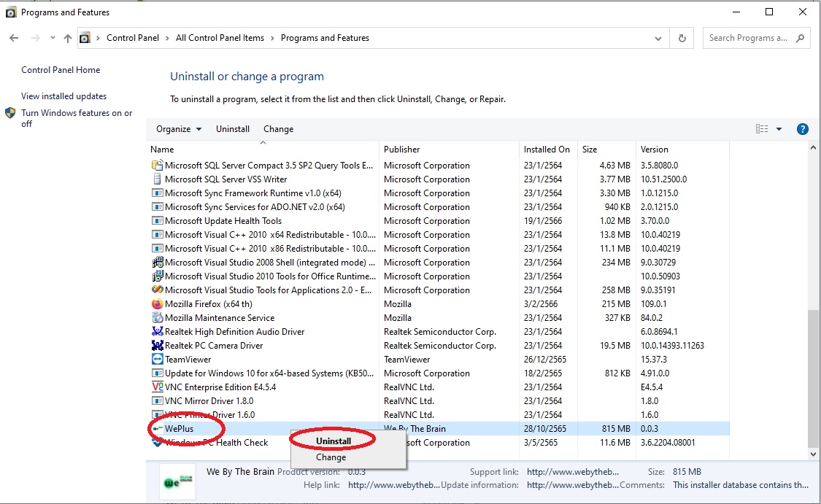Select Microsoft Sync Framework Runtime v1.0 (x64)
The height and width of the screenshot is (504, 821).
click(x=253, y=193)
